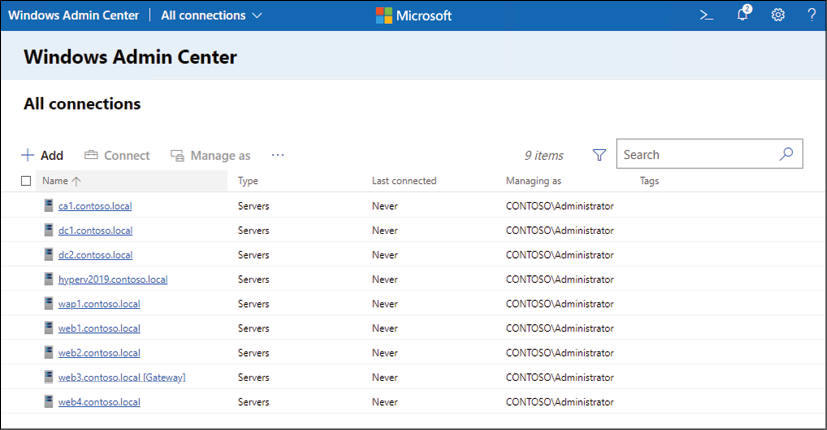Click server icon beside web1.contoso.local
Screen dimensions: 827x430
coord(49,327)
